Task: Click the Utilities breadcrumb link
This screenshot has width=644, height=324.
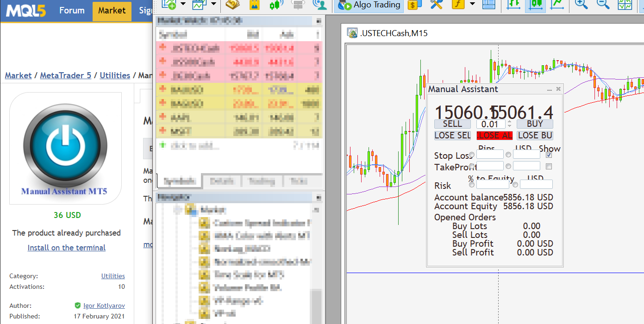Action: (x=115, y=75)
